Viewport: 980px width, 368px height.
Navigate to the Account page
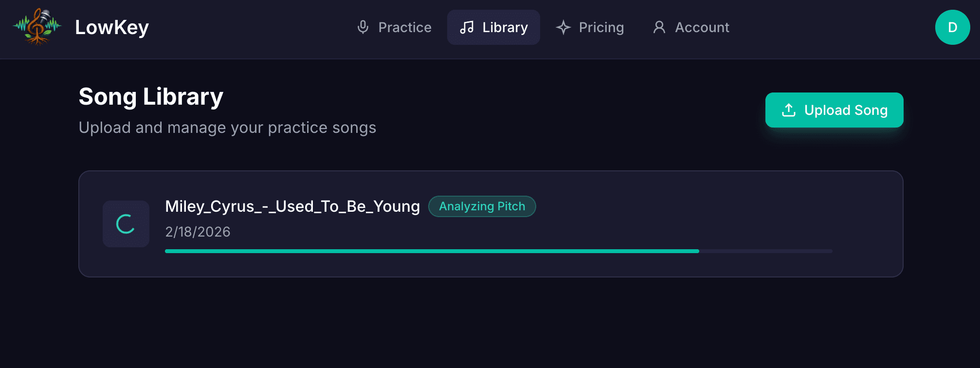(x=702, y=27)
